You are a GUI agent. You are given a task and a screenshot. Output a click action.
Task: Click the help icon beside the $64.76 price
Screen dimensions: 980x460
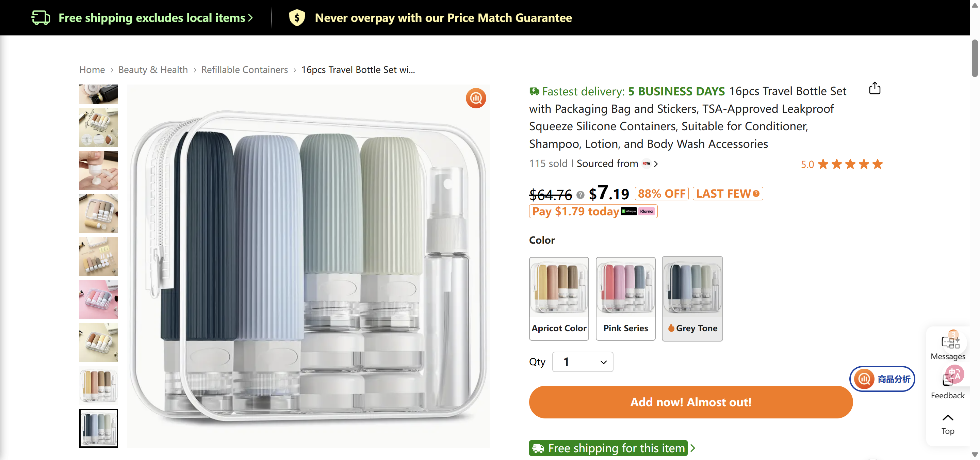tap(580, 195)
